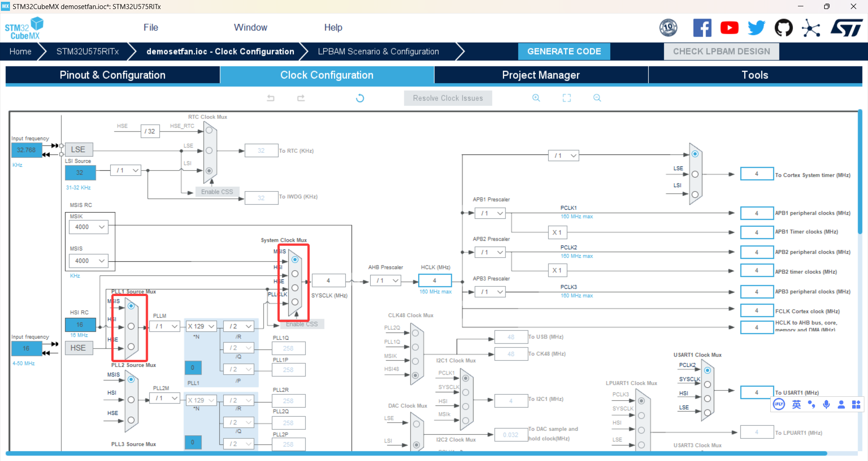Screen dimensions: 868x461
Task: Click the undo arrow icon
Action: 270,98
